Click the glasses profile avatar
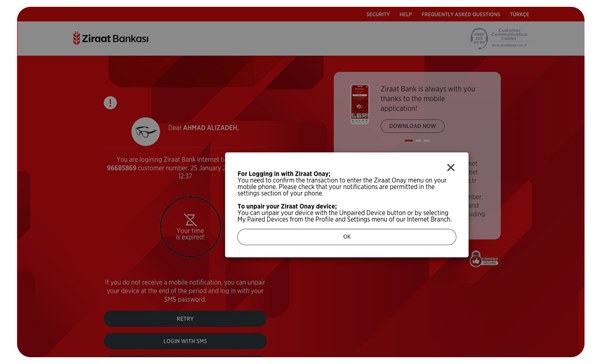 (146, 132)
